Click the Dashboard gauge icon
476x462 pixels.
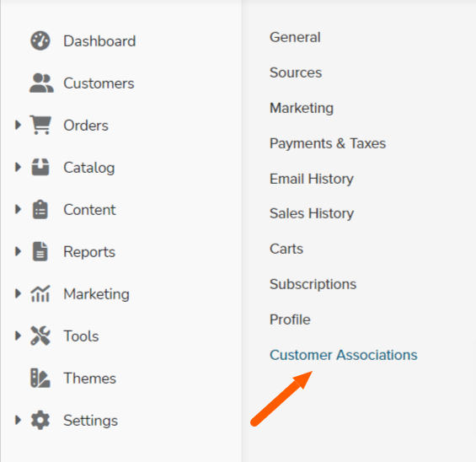coord(40,40)
